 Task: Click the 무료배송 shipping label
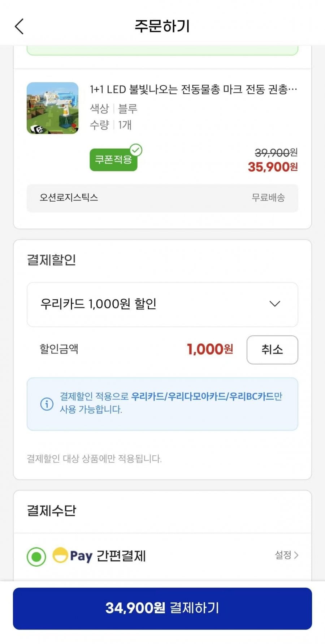coord(268,198)
